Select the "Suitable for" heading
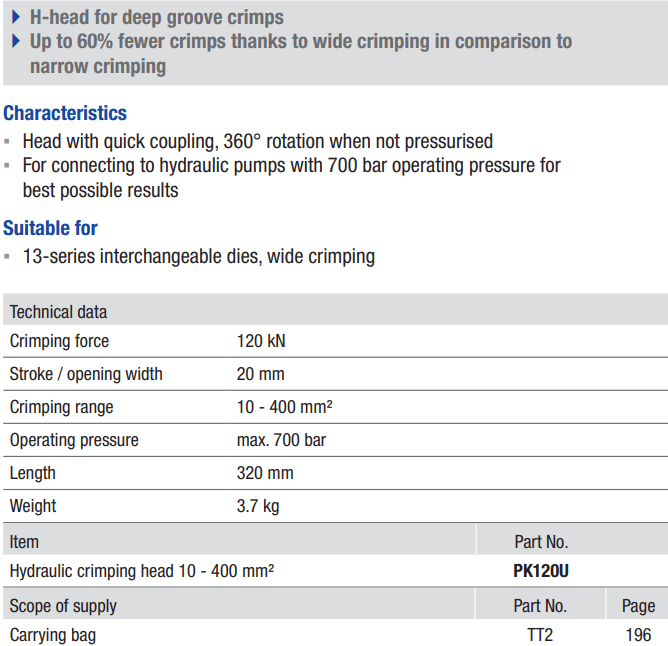The image size is (668, 646). click(50, 228)
